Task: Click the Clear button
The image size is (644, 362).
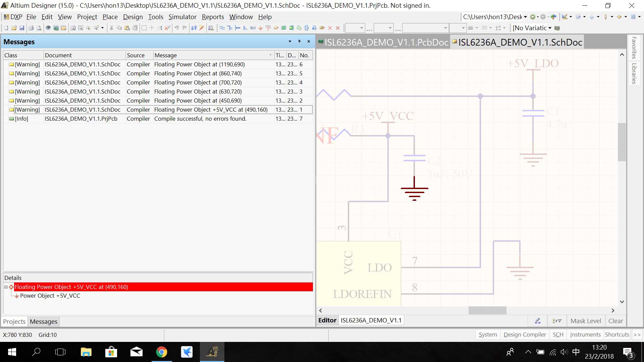Action: coord(615,321)
